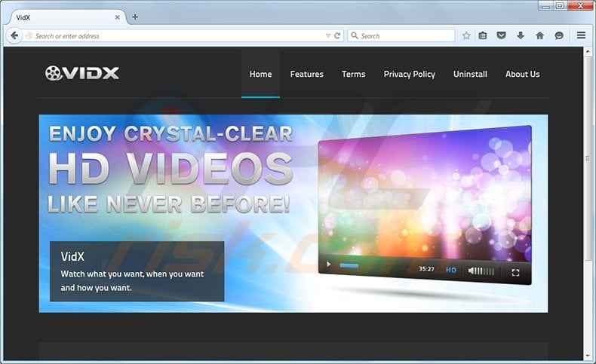Maximize the browser window
Screen dimensions: 596x364
click(x=560, y=6)
